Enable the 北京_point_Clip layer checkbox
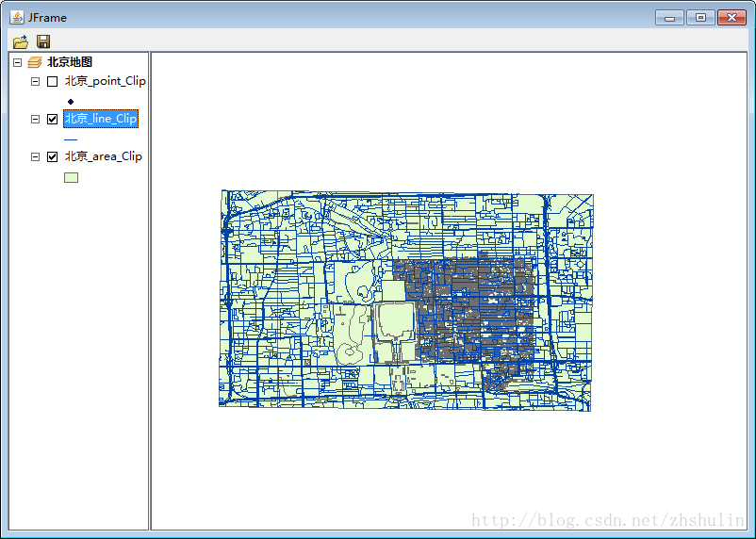Image resolution: width=756 pixels, height=539 pixels. click(53, 81)
